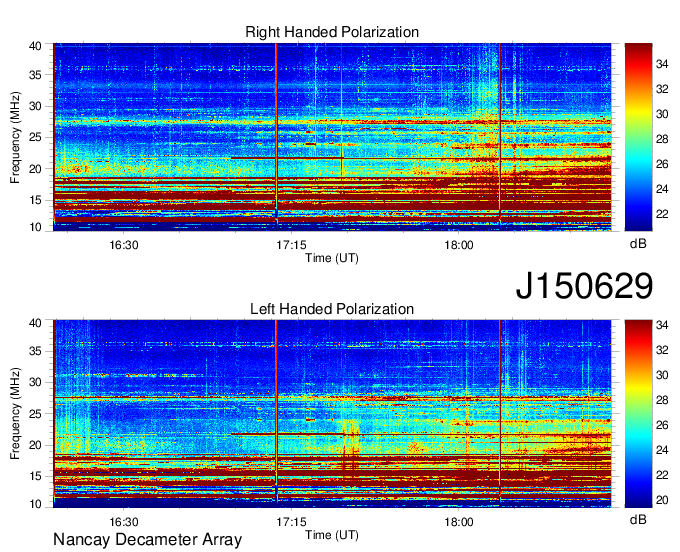The width and height of the screenshot is (680, 552).
Task: Click the 16:30 tick under Left Handed plot
Action: (124, 522)
